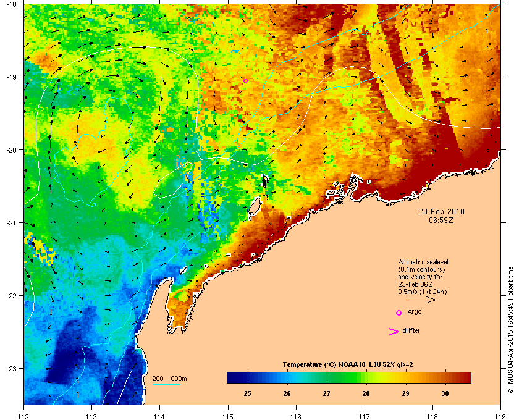519x420 pixels.
Task: Click the Argo float marker near 115E
Action: pos(246,81)
